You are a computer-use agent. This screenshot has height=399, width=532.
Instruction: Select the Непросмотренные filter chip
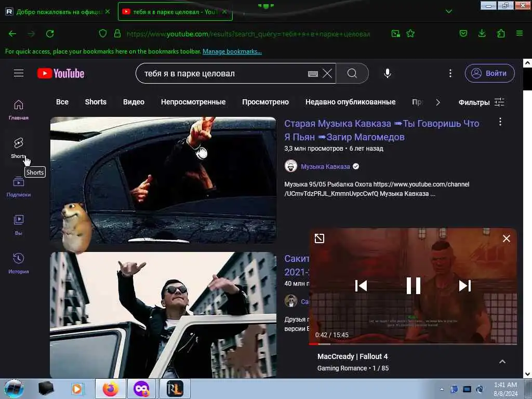pos(193,102)
